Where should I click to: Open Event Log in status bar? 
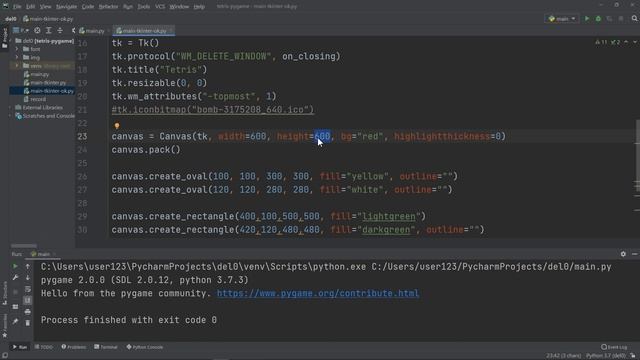(614, 347)
